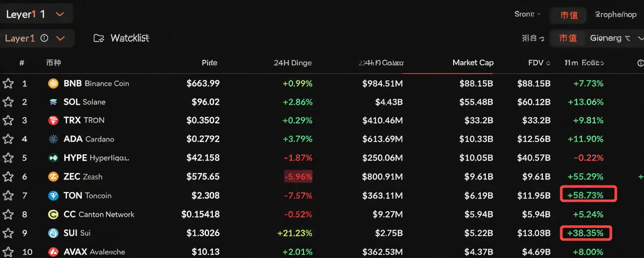Sort by Pirte column header
The height and width of the screenshot is (258, 644).
210,63
